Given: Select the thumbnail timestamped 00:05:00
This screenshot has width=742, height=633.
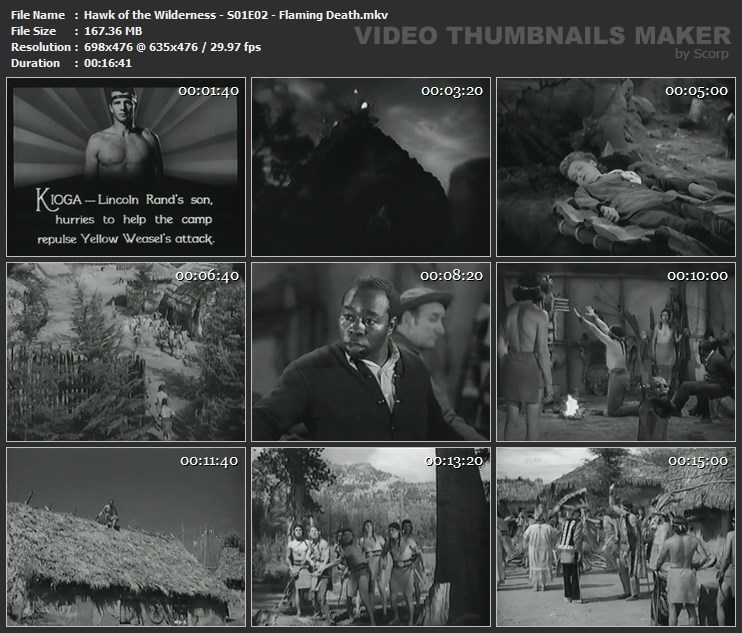Looking at the screenshot, I should click(616, 167).
